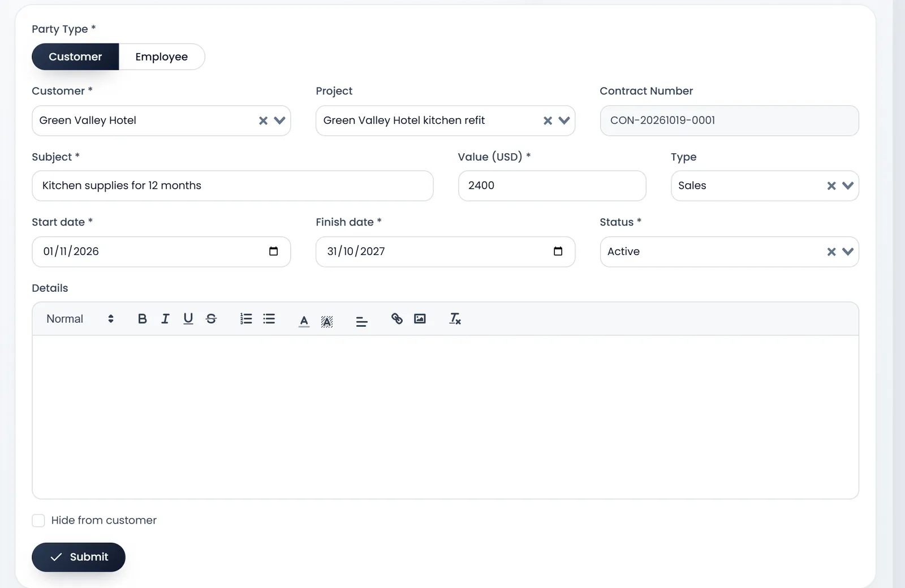Viewport: 905px width, 588px height.
Task: Check the Hide from customer box
Action: tap(38, 521)
